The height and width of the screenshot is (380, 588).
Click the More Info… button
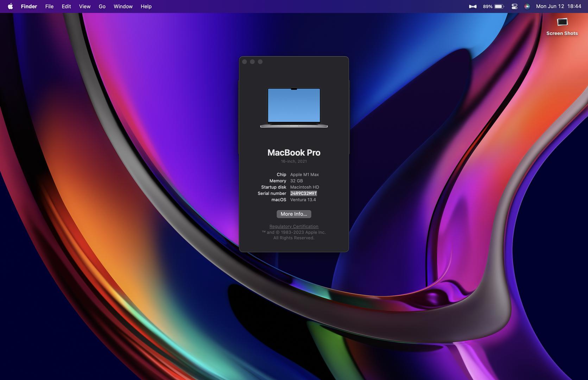(294, 214)
